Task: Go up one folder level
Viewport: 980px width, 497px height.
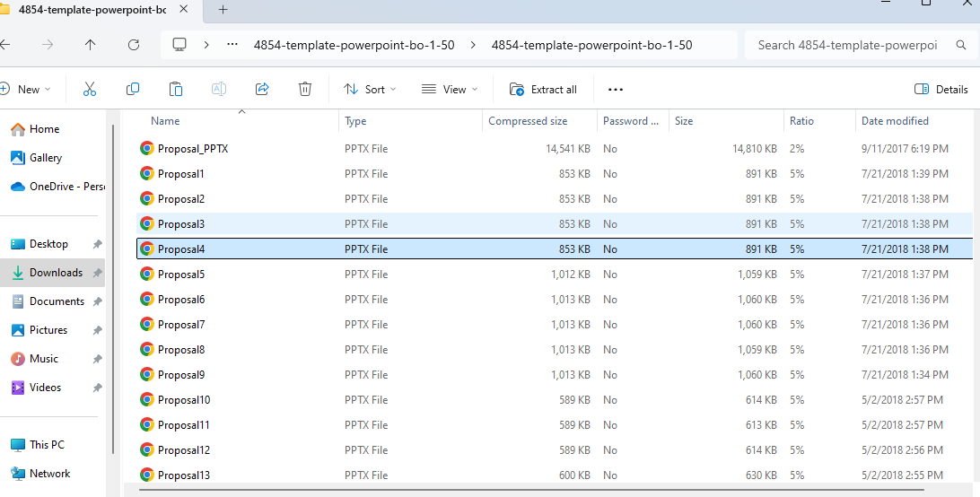Action: point(91,45)
